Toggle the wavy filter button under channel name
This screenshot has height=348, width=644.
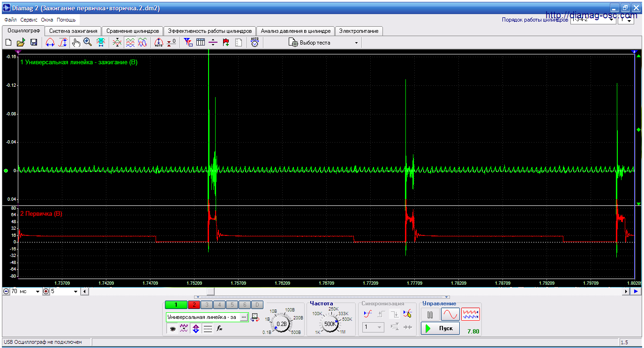(x=184, y=329)
